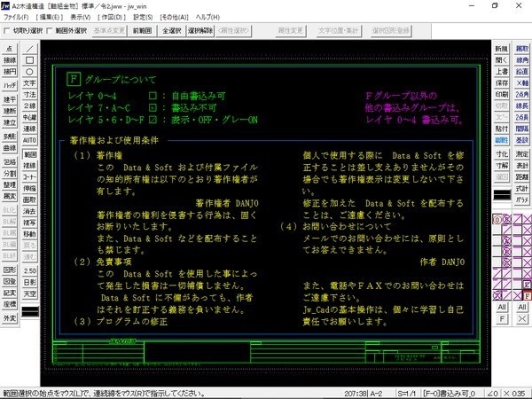Select the 多角形 polygon tool

click(x=10, y=137)
